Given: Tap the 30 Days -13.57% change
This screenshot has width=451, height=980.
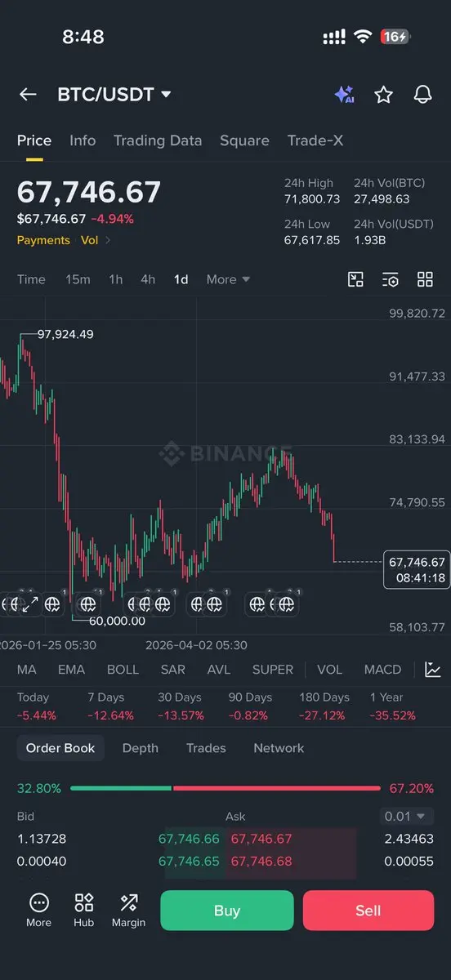Looking at the screenshot, I should point(180,706).
